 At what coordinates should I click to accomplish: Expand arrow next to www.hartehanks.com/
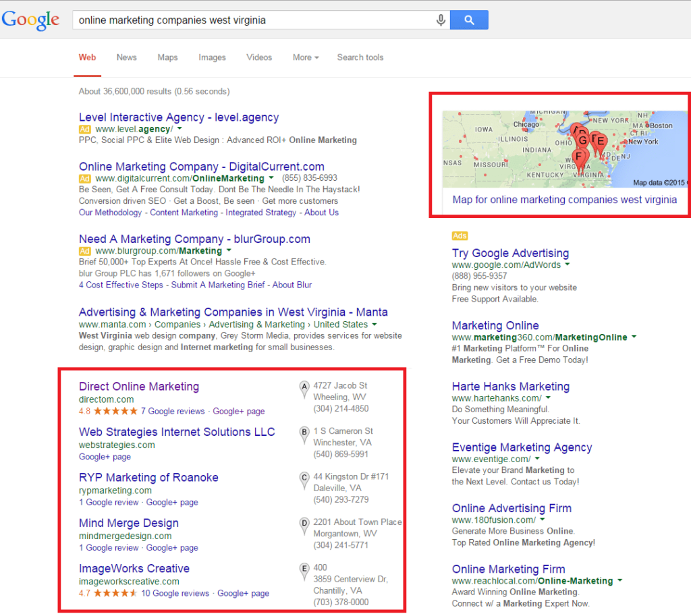(548, 397)
